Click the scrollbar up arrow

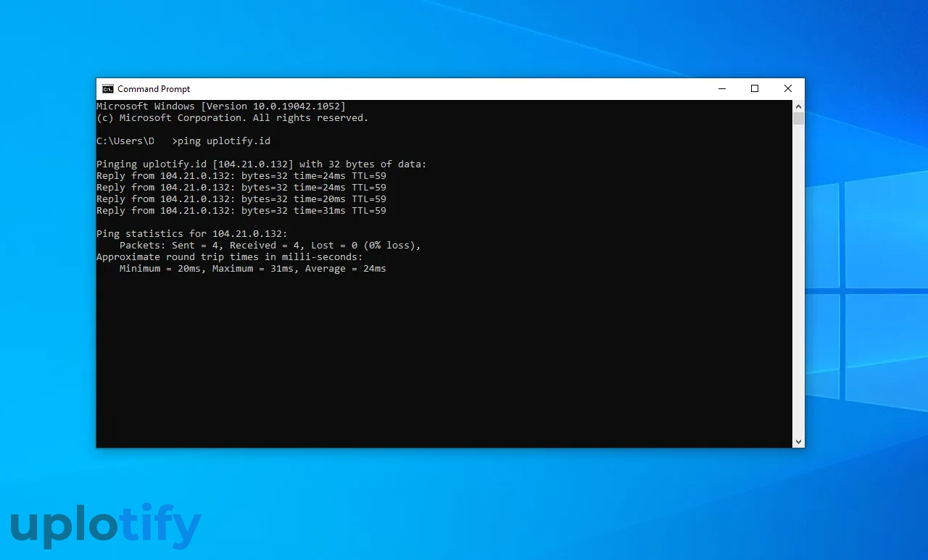click(798, 106)
